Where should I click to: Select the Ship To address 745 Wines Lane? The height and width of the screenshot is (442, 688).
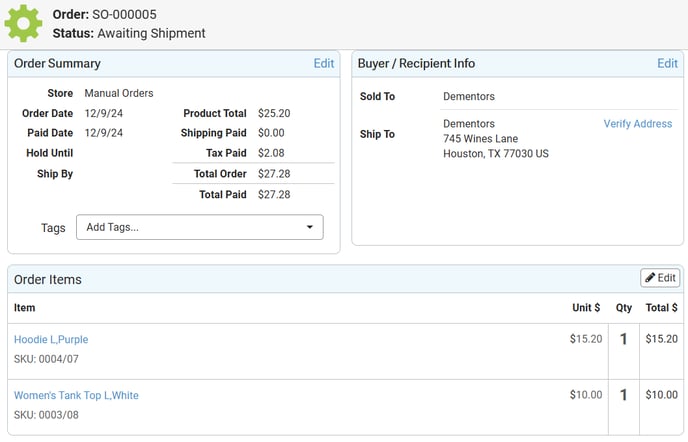click(x=480, y=139)
